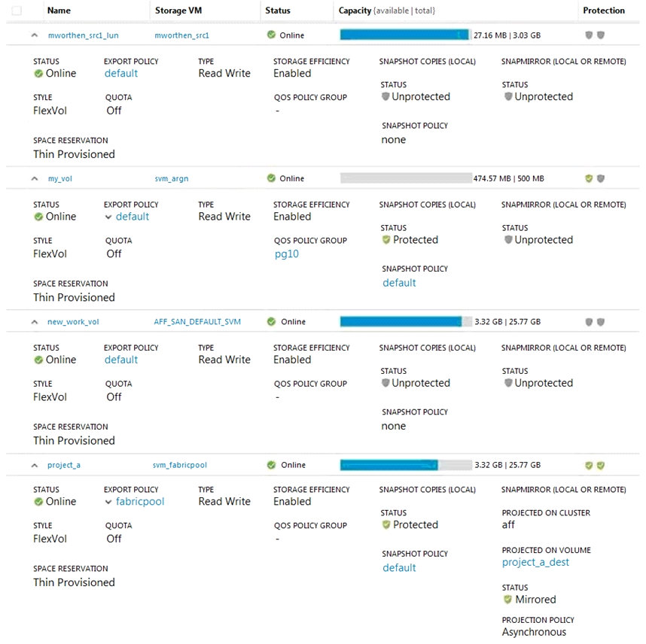Click green shield icon in my_vol row
The width and height of the screenshot is (646, 644).
tap(589, 178)
